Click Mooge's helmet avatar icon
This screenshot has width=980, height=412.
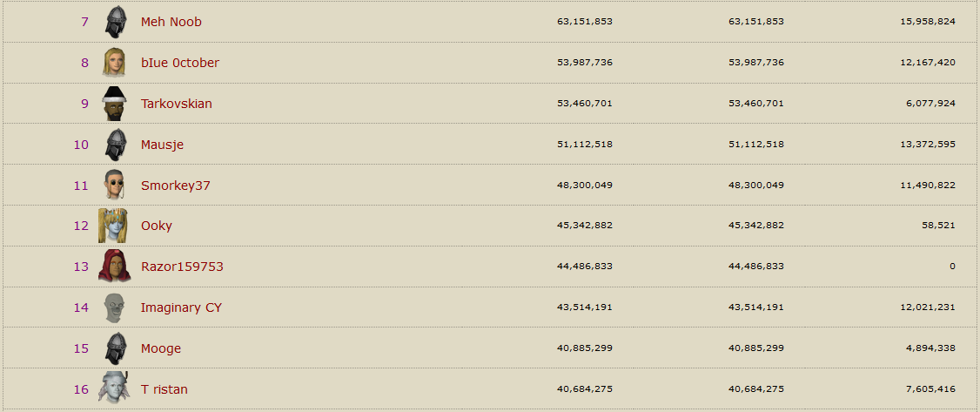(x=114, y=348)
